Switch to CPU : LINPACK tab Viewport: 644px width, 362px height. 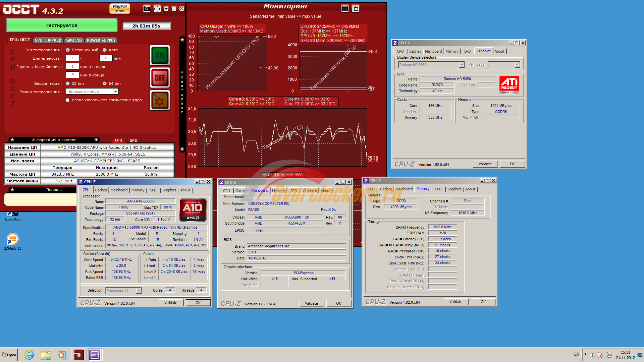48,40
